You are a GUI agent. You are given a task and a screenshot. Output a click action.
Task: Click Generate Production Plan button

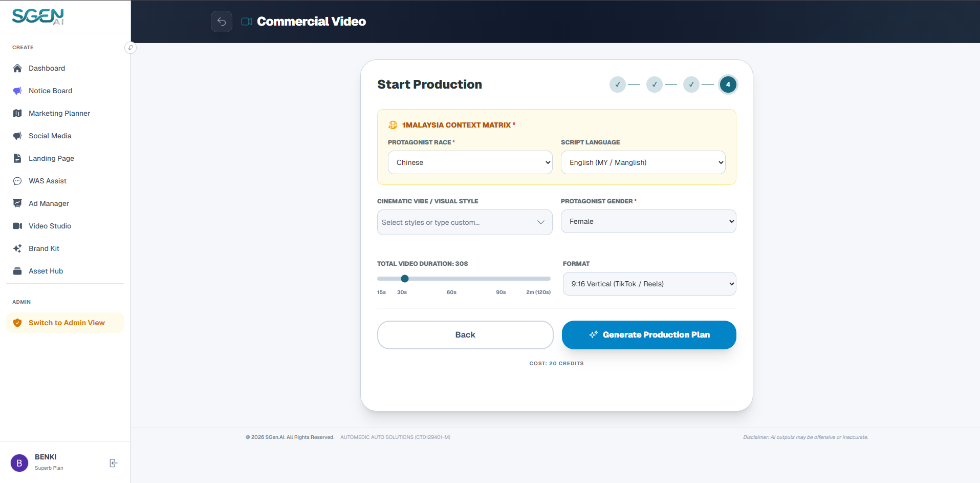pyautogui.click(x=649, y=335)
